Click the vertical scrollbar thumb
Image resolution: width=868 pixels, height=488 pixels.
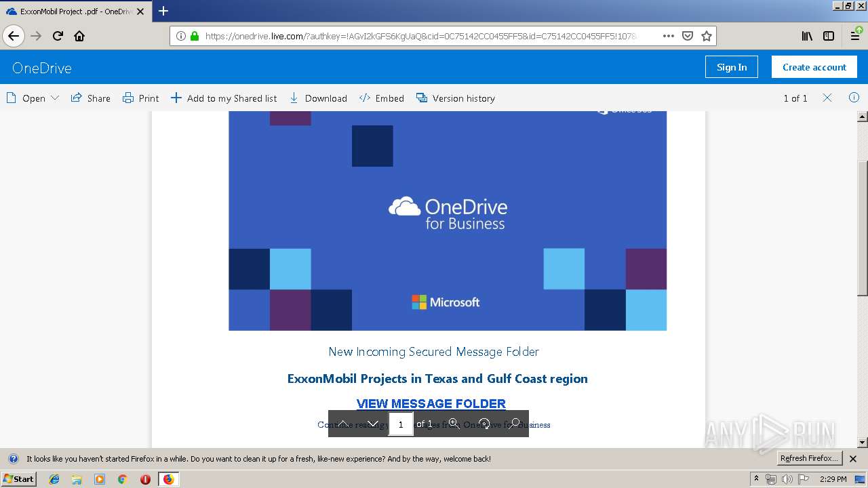(x=862, y=228)
